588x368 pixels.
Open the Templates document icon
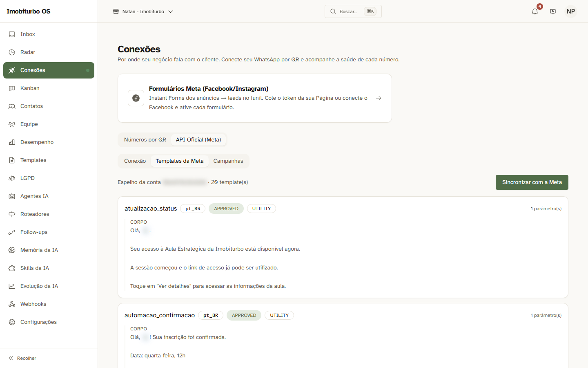(x=12, y=160)
